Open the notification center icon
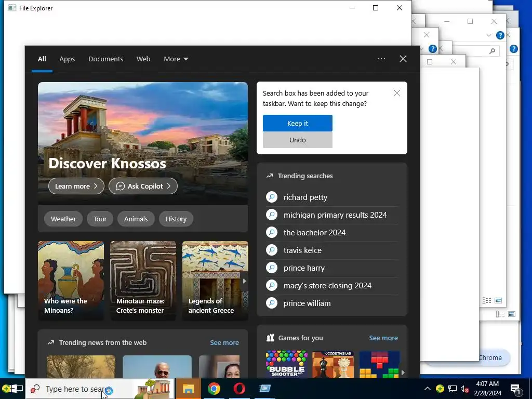 pyautogui.click(x=515, y=389)
